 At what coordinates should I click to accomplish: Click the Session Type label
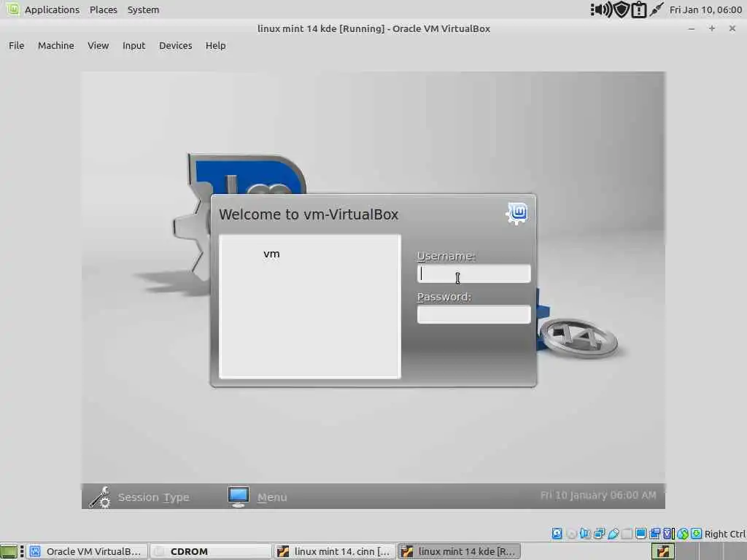[x=153, y=497]
